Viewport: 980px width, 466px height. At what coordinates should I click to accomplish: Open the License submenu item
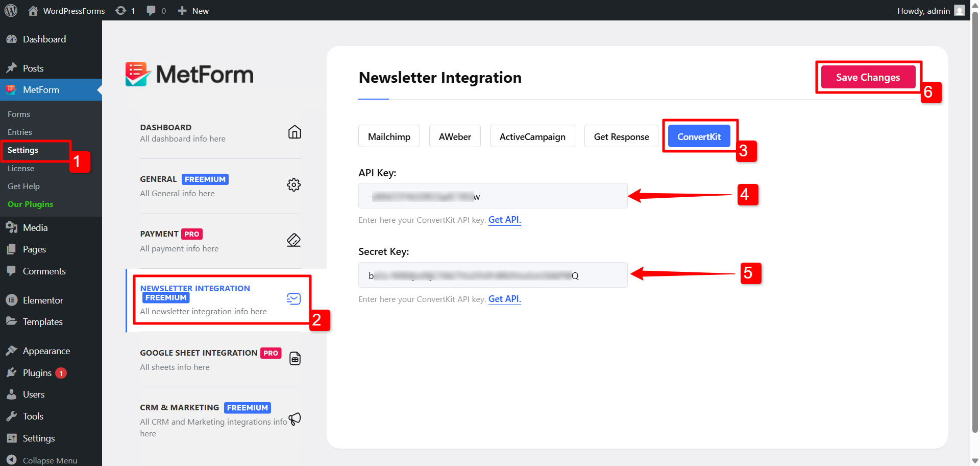[x=21, y=169]
